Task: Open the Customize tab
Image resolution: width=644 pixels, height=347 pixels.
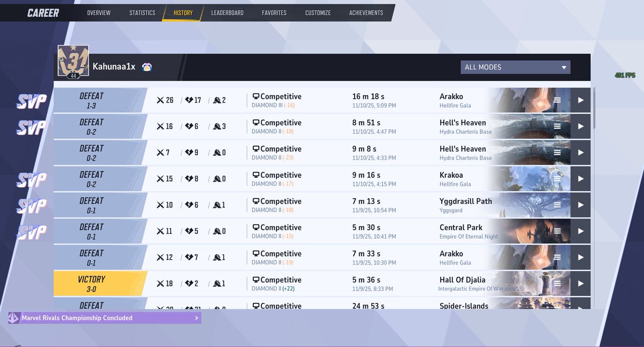Action: click(x=318, y=13)
